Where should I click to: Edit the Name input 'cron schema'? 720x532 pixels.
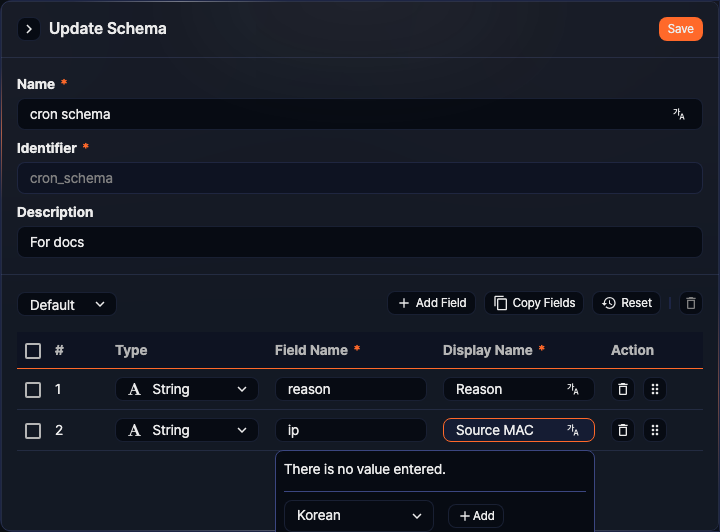coord(359,114)
